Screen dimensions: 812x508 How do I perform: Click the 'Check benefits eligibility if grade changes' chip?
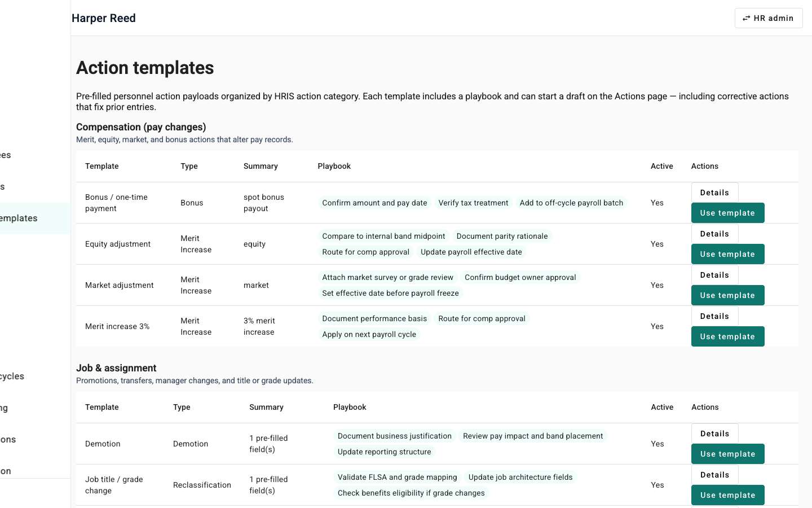coord(411,493)
